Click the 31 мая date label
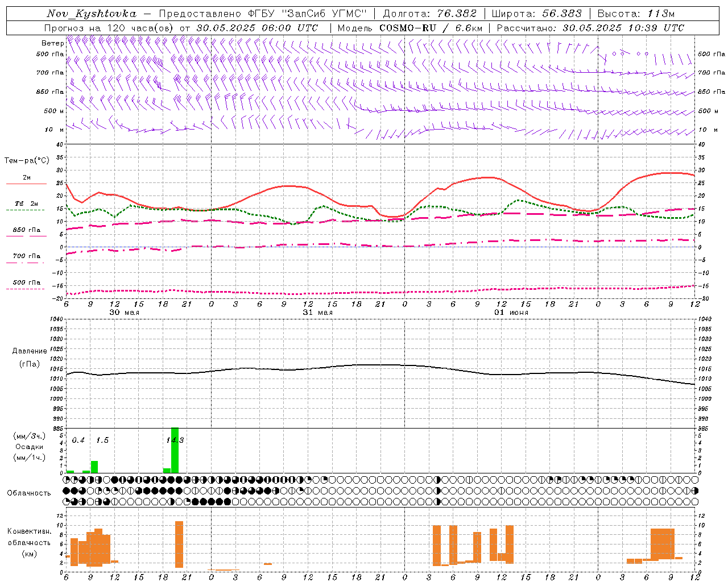The width and height of the screenshot is (728, 582). coord(317,313)
